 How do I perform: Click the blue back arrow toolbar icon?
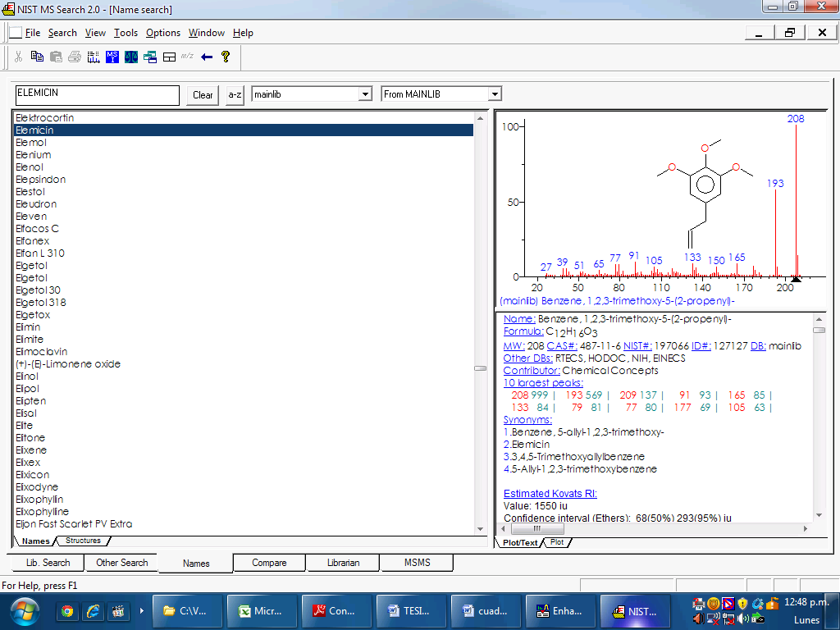(207, 57)
